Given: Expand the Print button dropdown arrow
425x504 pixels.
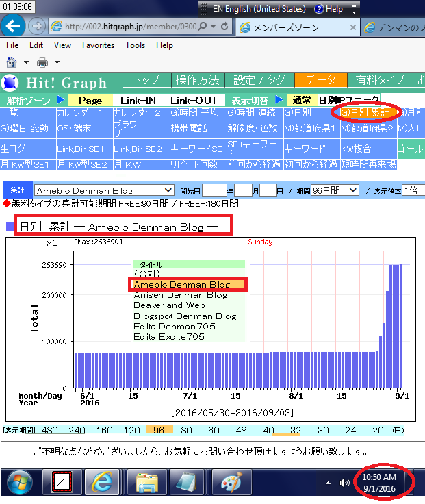Looking at the screenshot, I should [x=57, y=62].
